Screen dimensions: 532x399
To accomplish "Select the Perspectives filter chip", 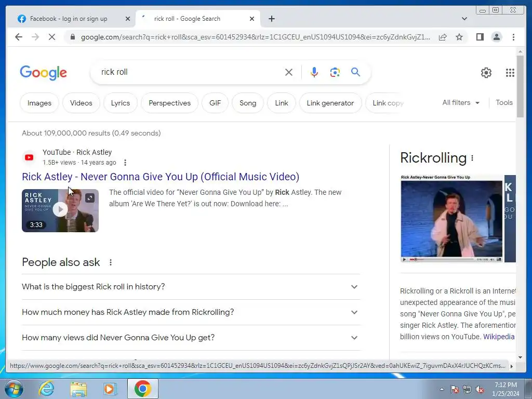I will pyautogui.click(x=170, y=103).
